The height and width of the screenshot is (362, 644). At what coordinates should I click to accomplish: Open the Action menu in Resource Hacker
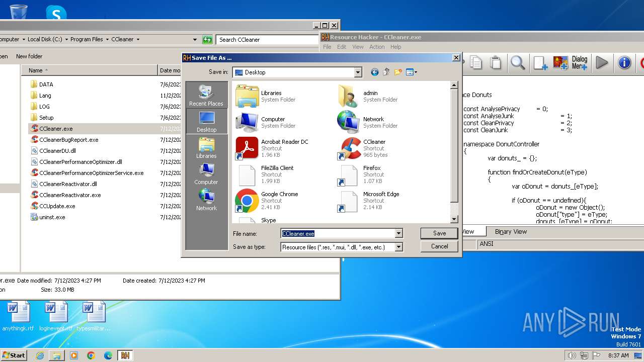coord(377,47)
